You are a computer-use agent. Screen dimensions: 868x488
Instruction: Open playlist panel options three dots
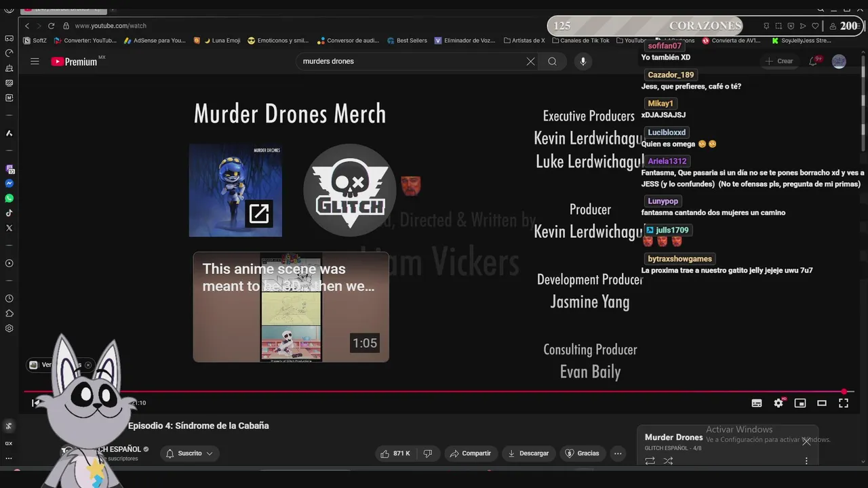[x=806, y=461]
